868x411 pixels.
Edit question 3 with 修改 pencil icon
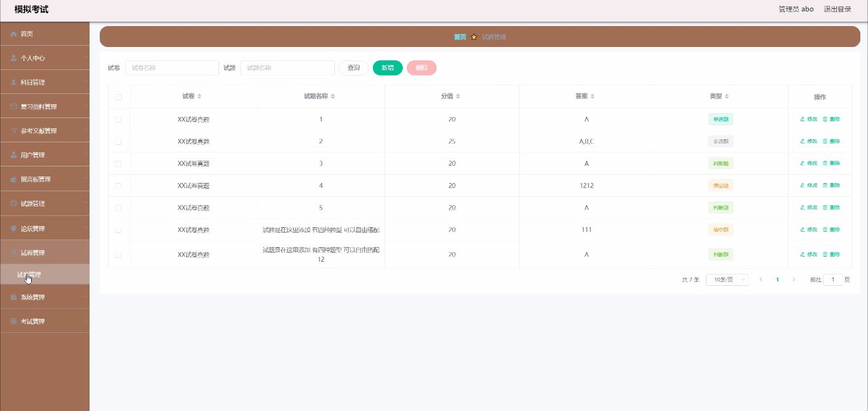pos(803,163)
